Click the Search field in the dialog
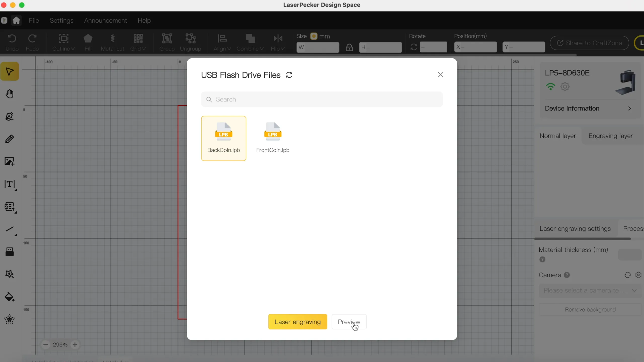 (322, 99)
